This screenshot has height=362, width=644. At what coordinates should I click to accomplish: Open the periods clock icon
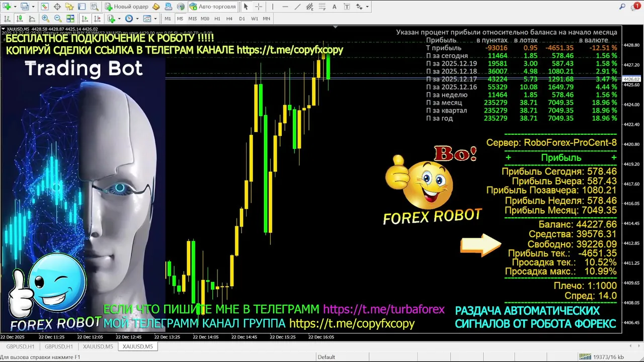tap(129, 19)
